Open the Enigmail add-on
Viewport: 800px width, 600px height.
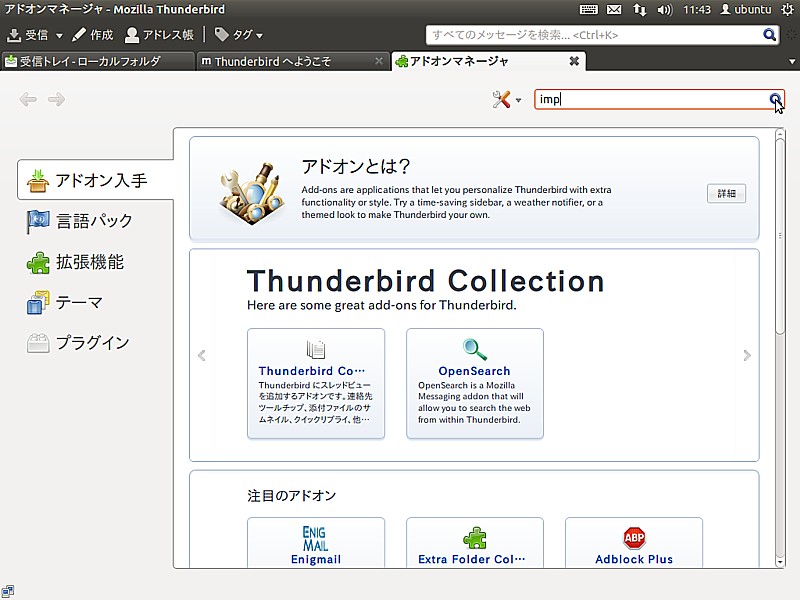(316, 543)
